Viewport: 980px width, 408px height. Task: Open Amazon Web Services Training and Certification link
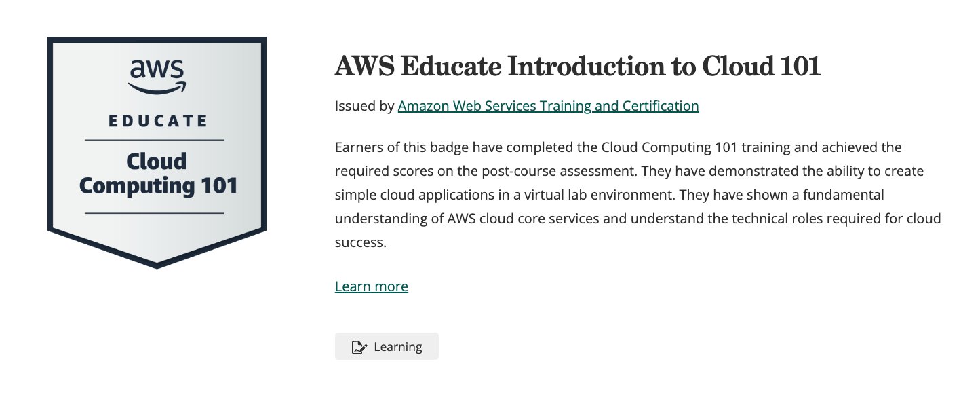548,106
